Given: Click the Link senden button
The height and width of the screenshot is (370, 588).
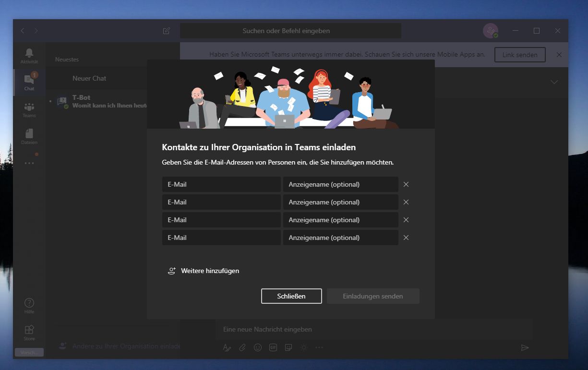Looking at the screenshot, I should click(520, 55).
